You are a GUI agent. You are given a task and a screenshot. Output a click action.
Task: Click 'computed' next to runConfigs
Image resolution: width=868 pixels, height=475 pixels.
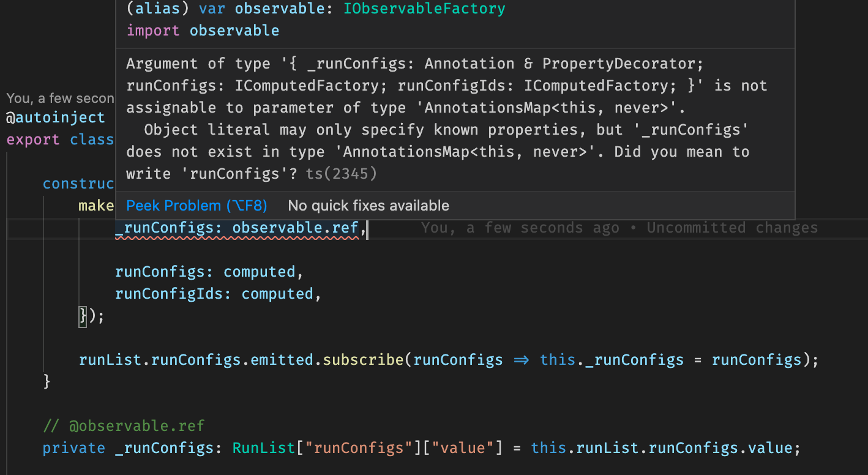[260, 271]
